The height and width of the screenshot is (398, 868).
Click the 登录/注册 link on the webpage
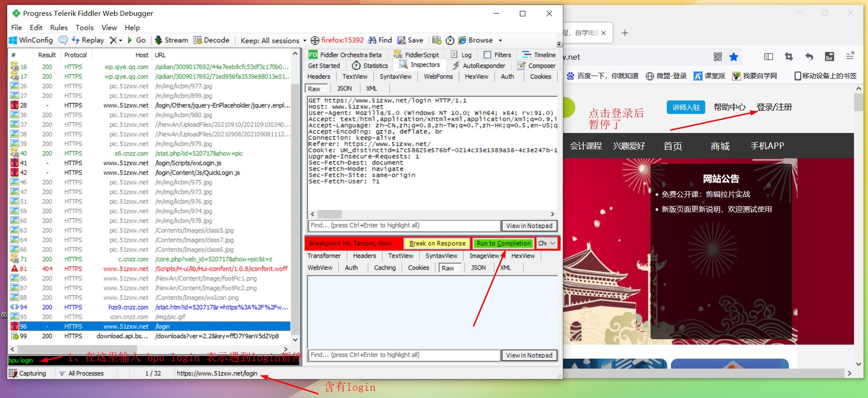774,107
